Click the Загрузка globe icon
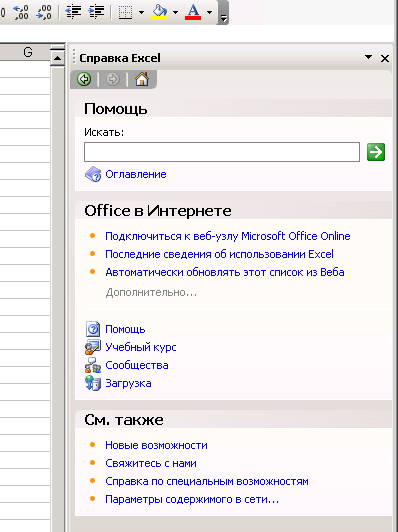Screen dimensions: 398x532 [93, 383]
